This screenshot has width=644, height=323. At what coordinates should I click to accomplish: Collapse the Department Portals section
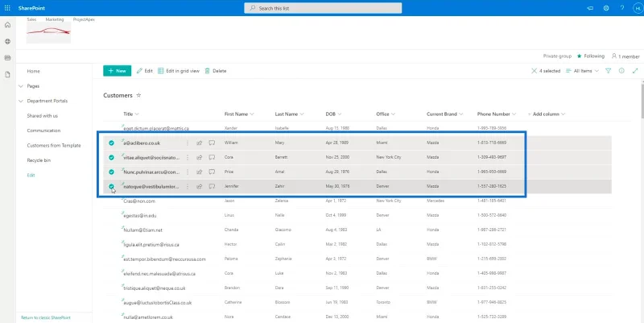21,101
